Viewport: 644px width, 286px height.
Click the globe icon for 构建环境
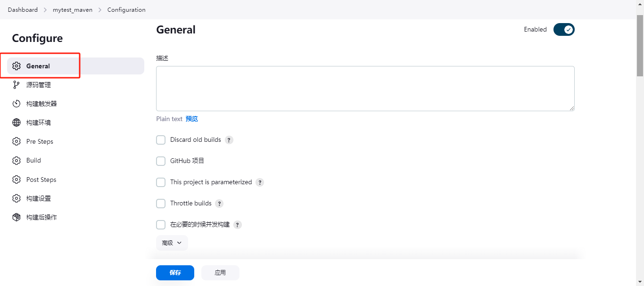pyautogui.click(x=17, y=123)
